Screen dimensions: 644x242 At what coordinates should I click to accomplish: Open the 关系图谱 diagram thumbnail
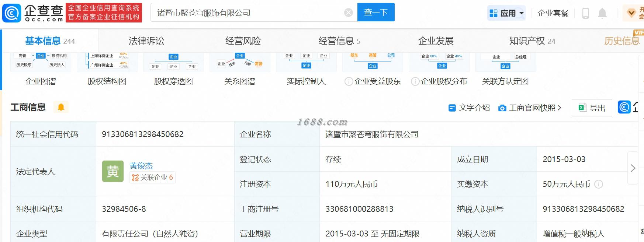pyautogui.click(x=240, y=62)
